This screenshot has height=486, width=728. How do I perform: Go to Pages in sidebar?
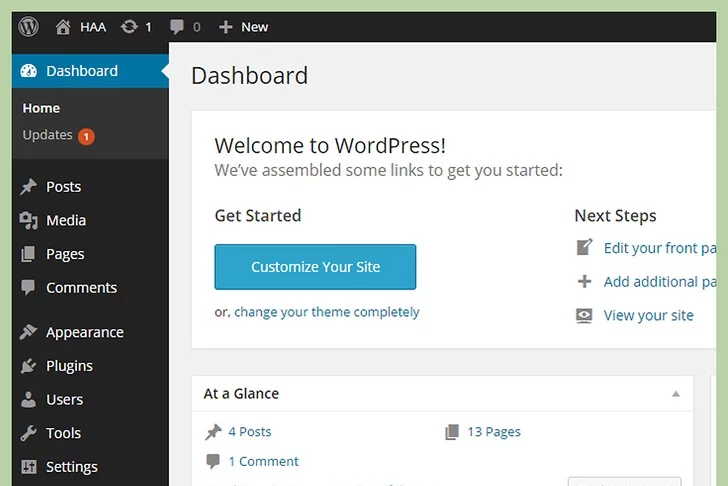pos(65,254)
